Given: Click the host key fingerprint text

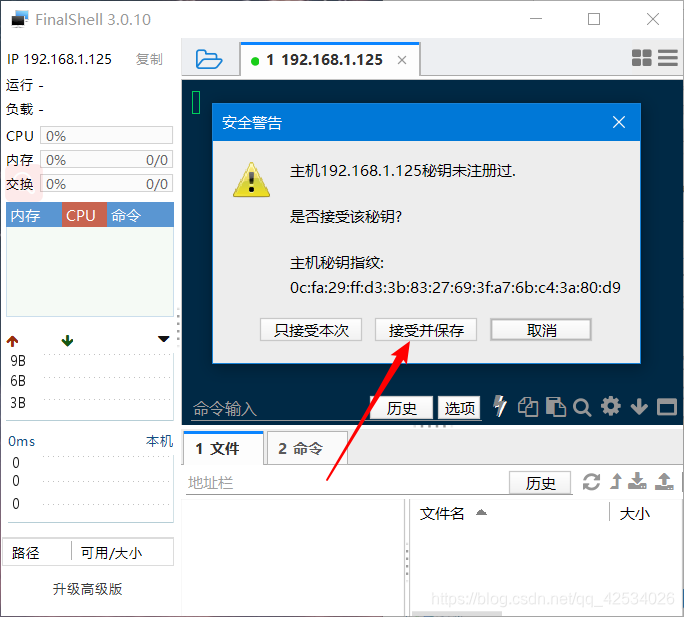Looking at the screenshot, I should click(x=455, y=288).
